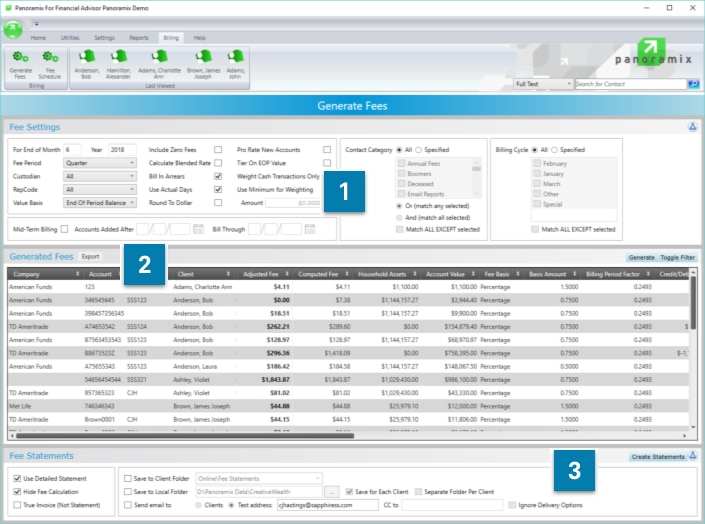This screenshot has height=524, width=705.
Task: Select Billing Cycle Specified radio button
Action: (554, 150)
